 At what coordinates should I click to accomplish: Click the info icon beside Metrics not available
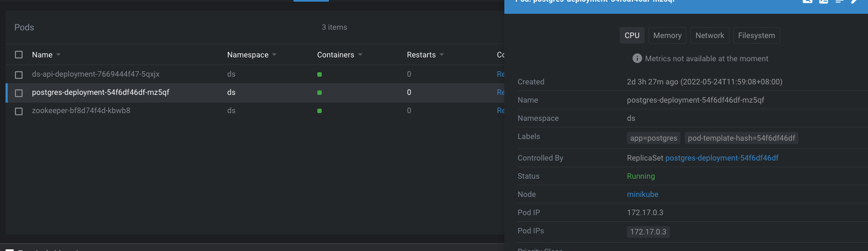pyautogui.click(x=637, y=58)
